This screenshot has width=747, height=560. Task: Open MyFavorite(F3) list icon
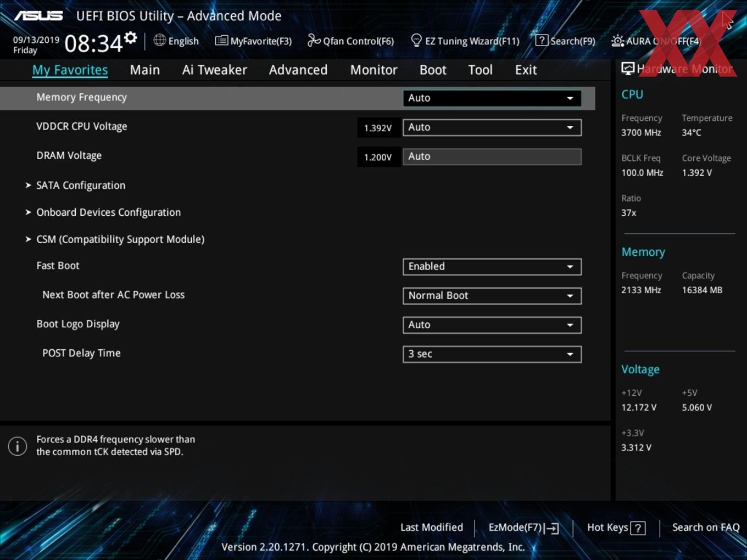point(221,41)
